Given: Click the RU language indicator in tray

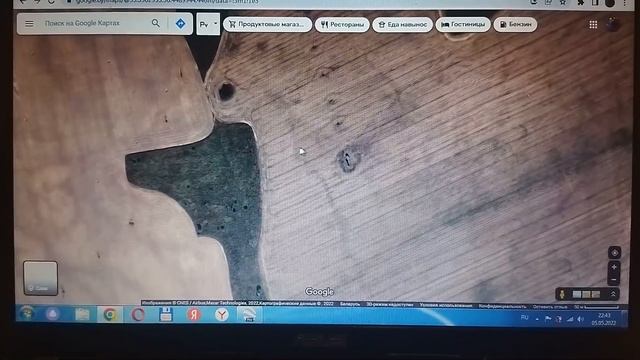Looking at the screenshot, I should (524, 318).
